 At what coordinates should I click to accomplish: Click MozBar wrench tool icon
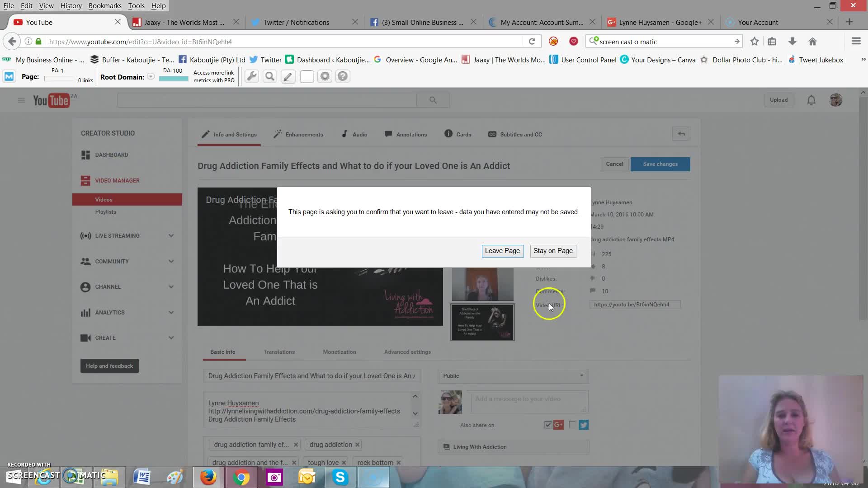tap(252, 76)
